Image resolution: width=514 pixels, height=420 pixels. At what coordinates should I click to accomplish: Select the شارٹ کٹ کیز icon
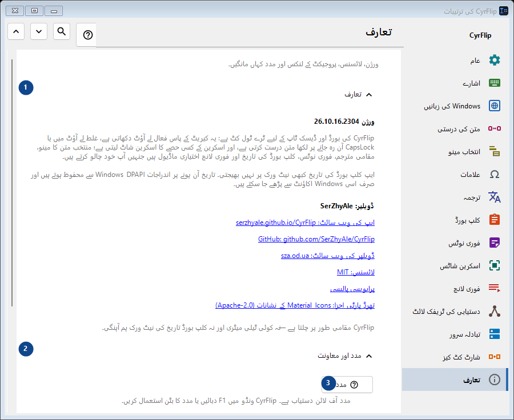(x=495, y=357)
